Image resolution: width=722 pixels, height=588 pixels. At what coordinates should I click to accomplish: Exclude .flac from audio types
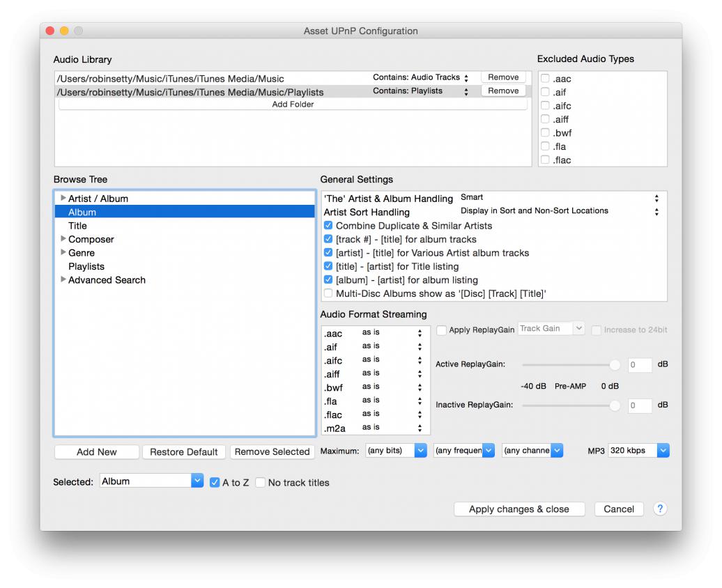545,160
